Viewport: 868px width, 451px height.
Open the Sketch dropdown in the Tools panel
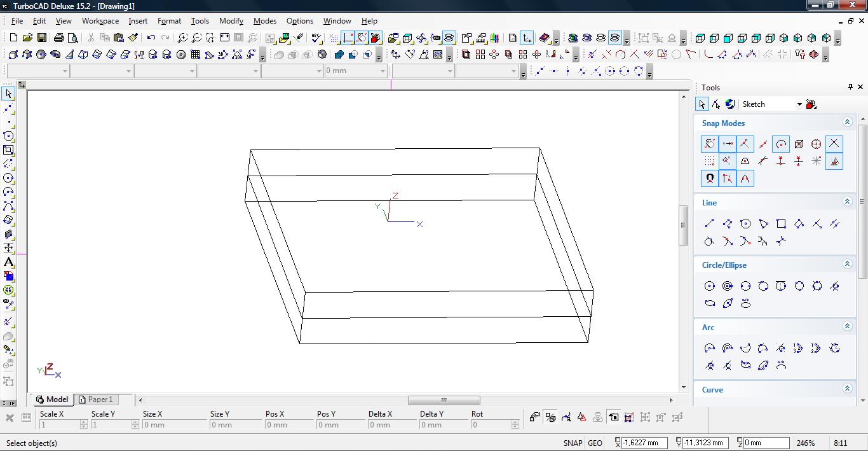pos(799,104)
